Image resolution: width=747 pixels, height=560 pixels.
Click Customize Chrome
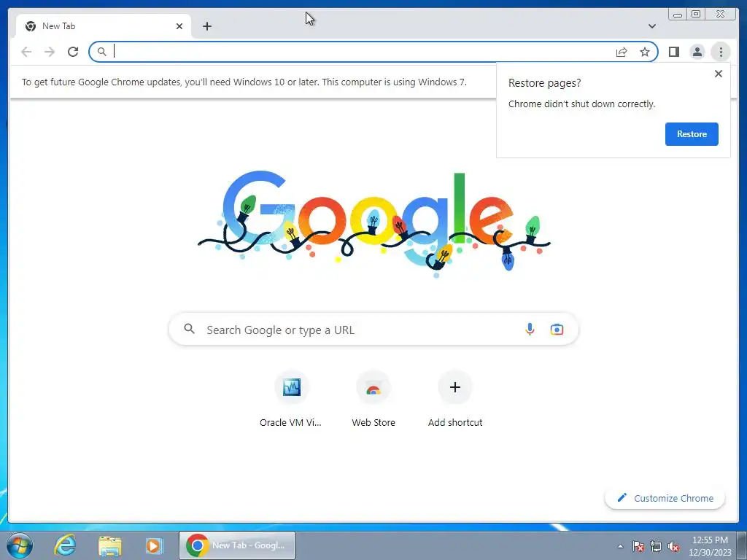665,499
